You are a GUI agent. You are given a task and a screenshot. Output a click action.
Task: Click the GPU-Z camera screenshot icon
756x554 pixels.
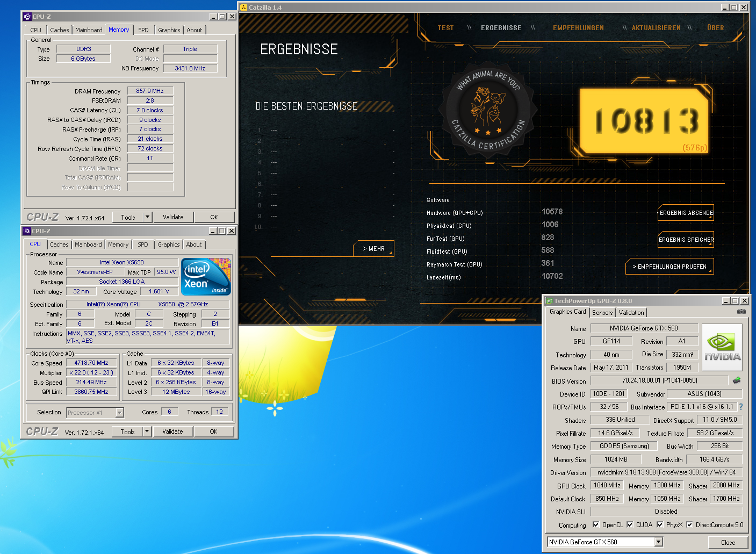[741, 312]
